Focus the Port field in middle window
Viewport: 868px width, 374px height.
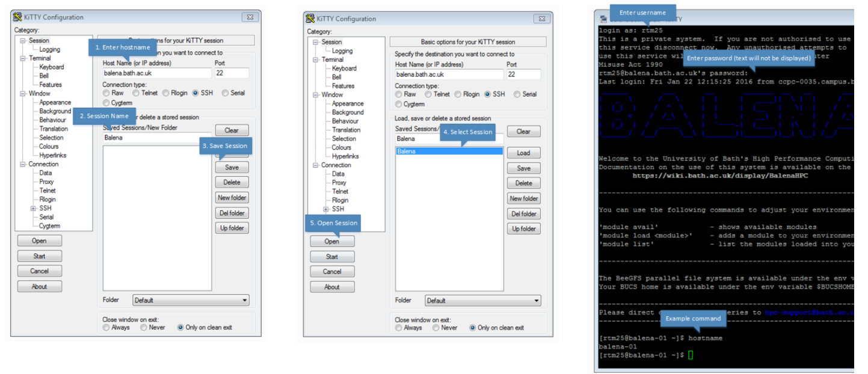coord(524,75)
